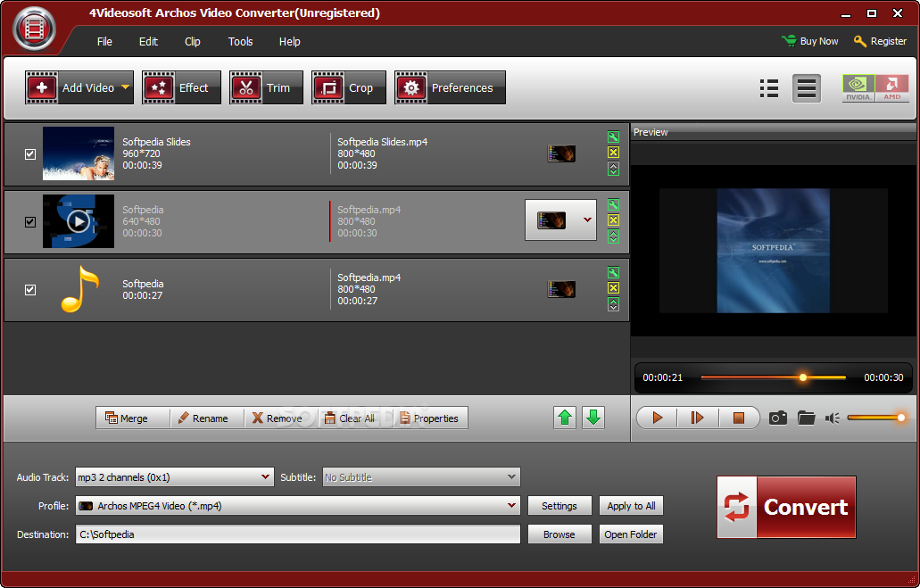Viewport: 920px width, 588px height.
Task: Toggle NVIDIA acceleration icon
Action: pyautogui.click(x=858, y=88)
